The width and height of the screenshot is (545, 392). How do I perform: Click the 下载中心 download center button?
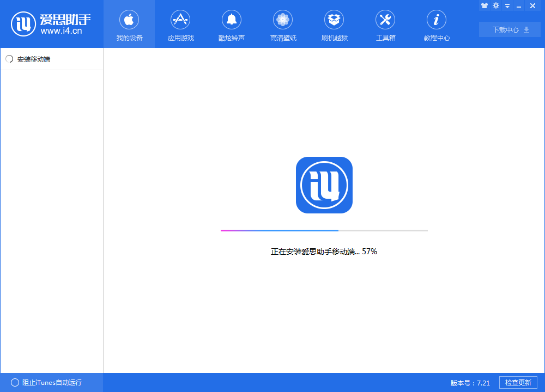tap(510, 29)
